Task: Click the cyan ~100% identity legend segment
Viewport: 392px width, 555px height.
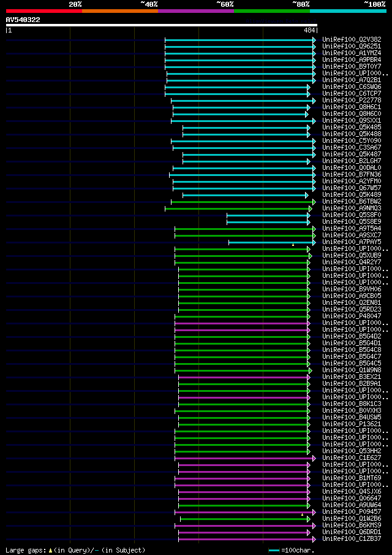Action: click(x=348, y=11)
